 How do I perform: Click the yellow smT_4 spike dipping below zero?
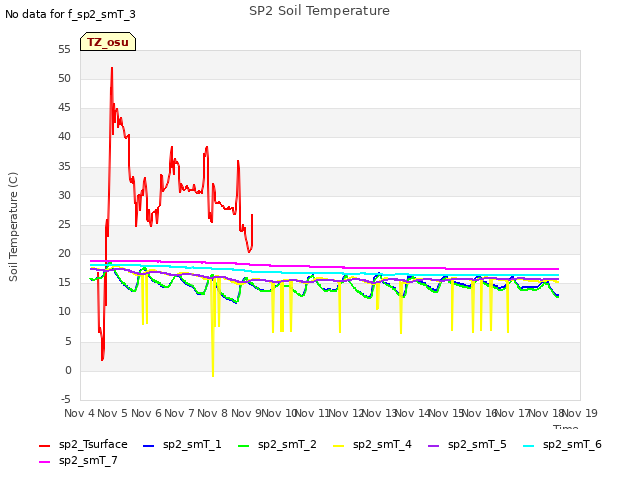click(213, 374)
